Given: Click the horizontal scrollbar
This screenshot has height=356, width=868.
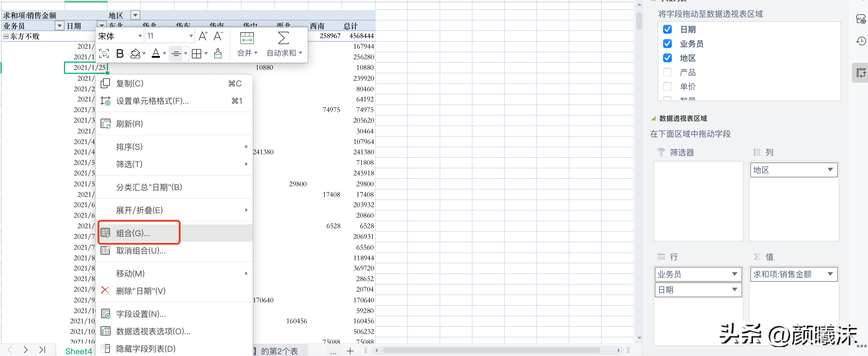Looking at the screenshot, I should pos(491,350).
